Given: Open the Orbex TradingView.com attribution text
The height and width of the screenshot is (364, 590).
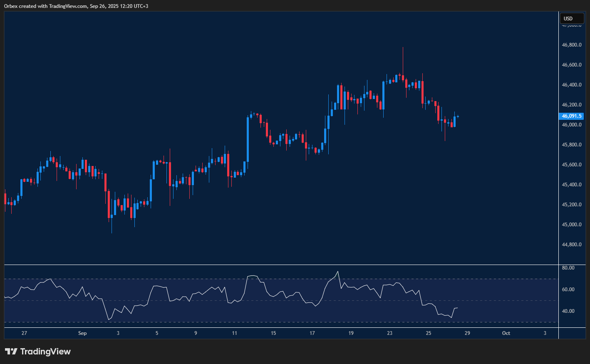Looking at the screenshot, I should pyautogui.click(x=76, y=6).
